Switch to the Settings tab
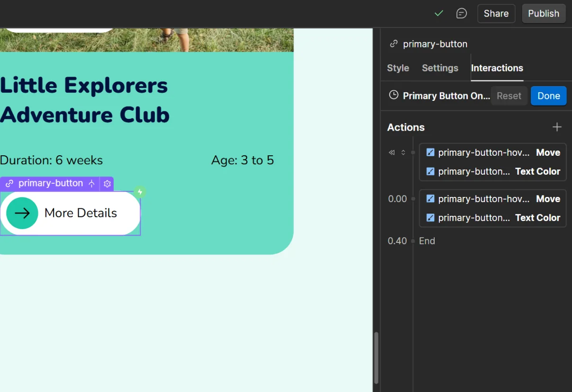Viewport: 572px width, 392px height. [x=440, y=68]
